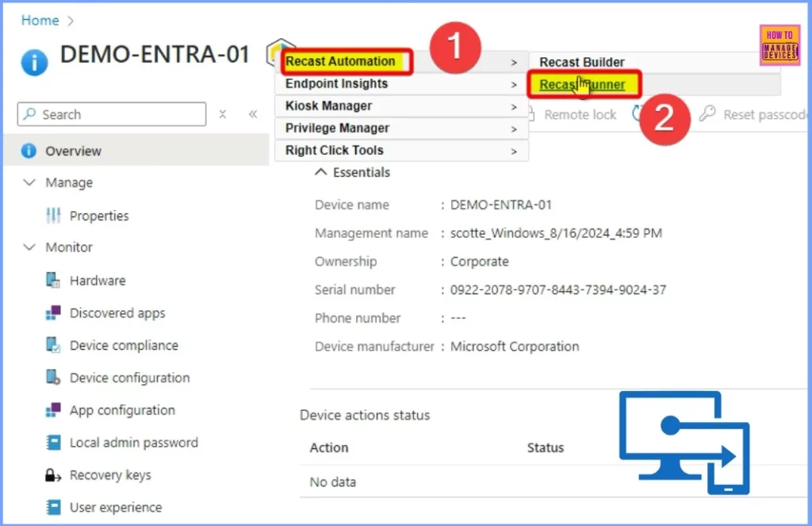
Task: Expand the Right Click Tools submenu arrow
Action: tap(514, 152)
